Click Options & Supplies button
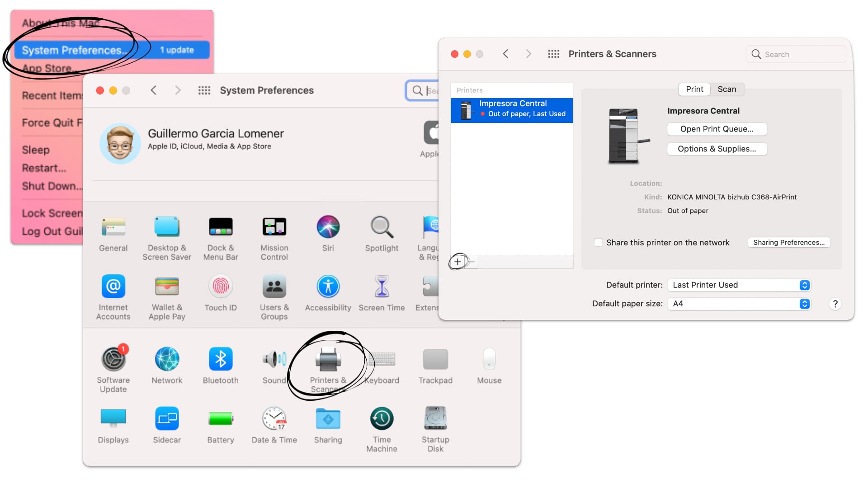Image resolution: width=868 pixels, height=488 pixels. 717,149
